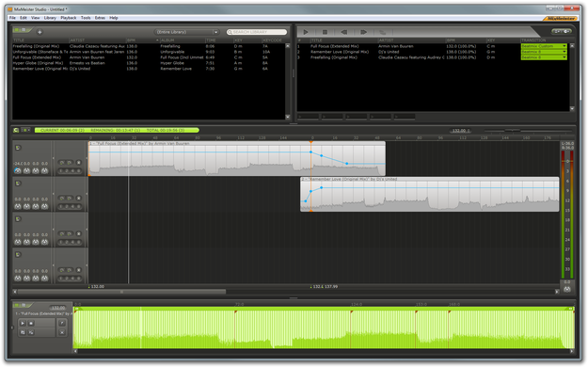The width and height of the screenshot is (588, 367).
Task: Open the Beatmix Custom transition dropdown
Action: click(x=544, y=46)
